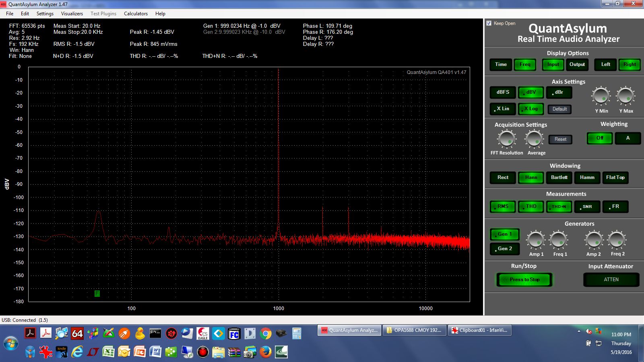644x362 pixels.
Task: Uncheck the Keep Open checkbox
Action: pos(489,23)
